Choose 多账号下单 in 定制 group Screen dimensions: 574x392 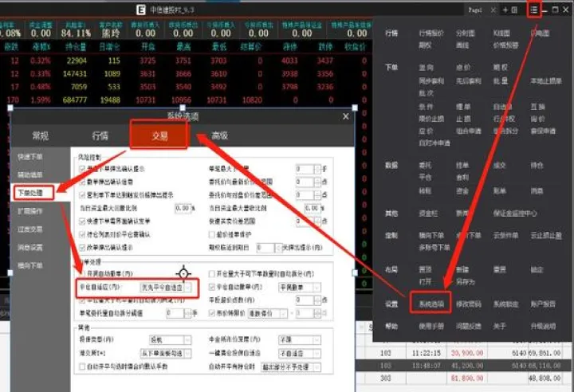pyautogui.click(x=434, y=248)
